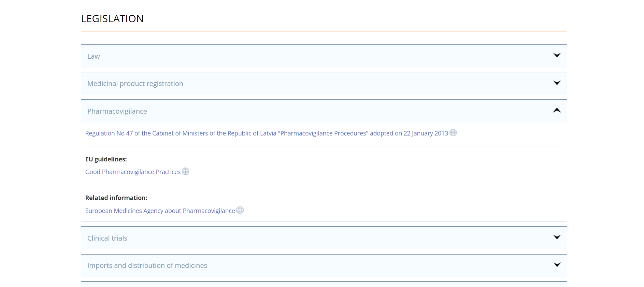Image resolution: width=644 pixels, height=287 pixels.
Task: Click the LEGISLATION page heading
Action: tap(112, 19)
